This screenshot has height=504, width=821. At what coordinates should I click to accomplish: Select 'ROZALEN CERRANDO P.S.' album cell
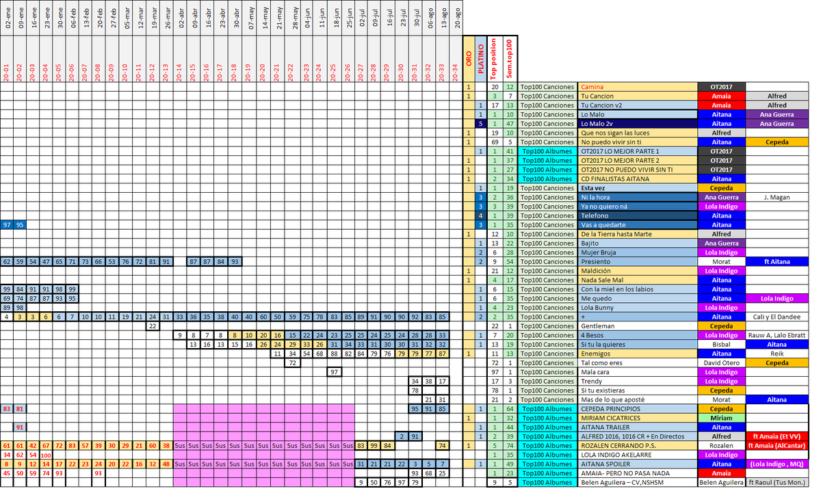(637, 446)
